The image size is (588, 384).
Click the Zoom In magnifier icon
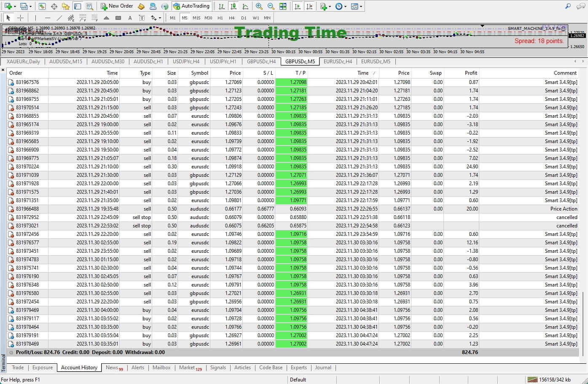pos(259,6)
